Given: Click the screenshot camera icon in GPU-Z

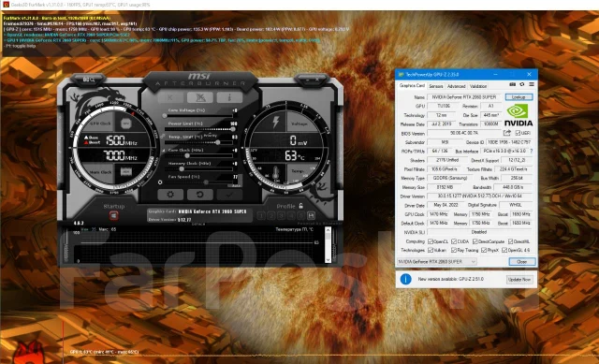Looking at the screenshot, I should click(x=513, y=84).
